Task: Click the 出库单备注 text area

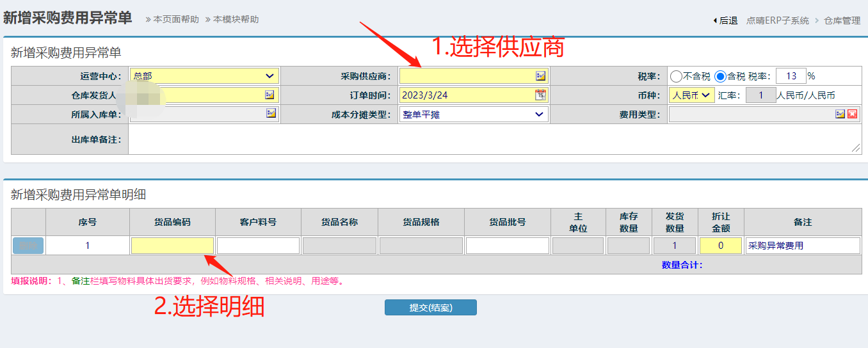Action: click(x=494, y=139)
